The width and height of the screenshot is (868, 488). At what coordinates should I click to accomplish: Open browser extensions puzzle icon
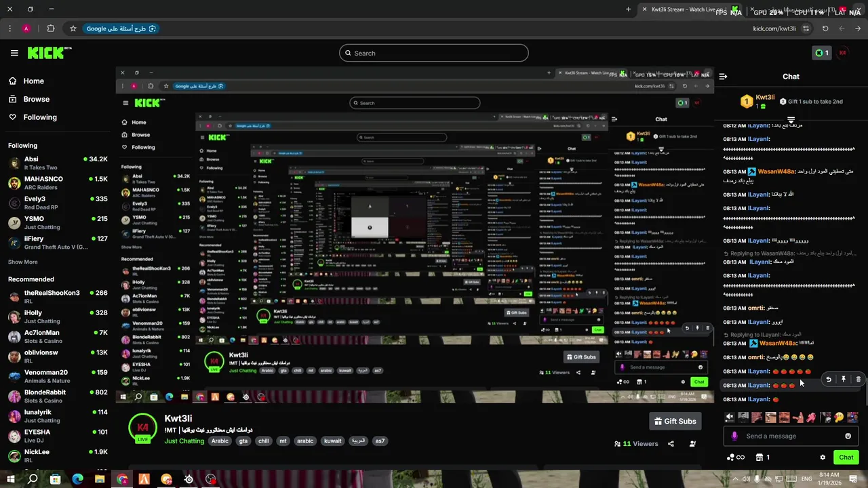(51, 28)
